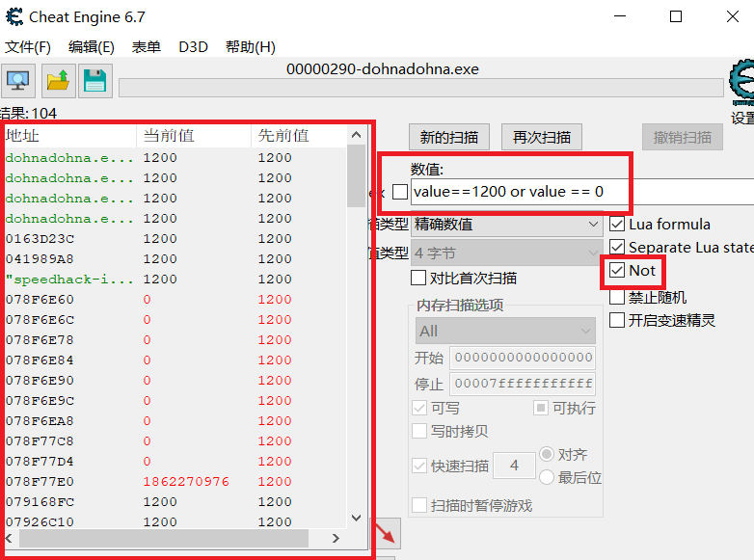
Task: Toggle the Lua formula checkbox
Action: point(617,224)
